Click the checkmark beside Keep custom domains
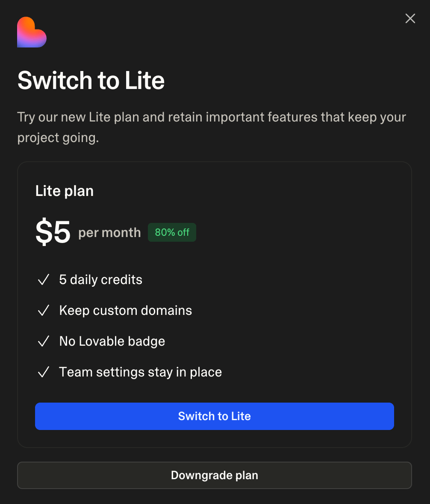 tap(43, 310)
